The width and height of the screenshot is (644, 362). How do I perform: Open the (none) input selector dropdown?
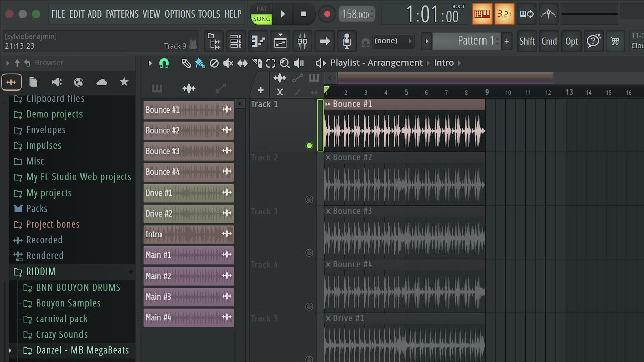[393, 41]
